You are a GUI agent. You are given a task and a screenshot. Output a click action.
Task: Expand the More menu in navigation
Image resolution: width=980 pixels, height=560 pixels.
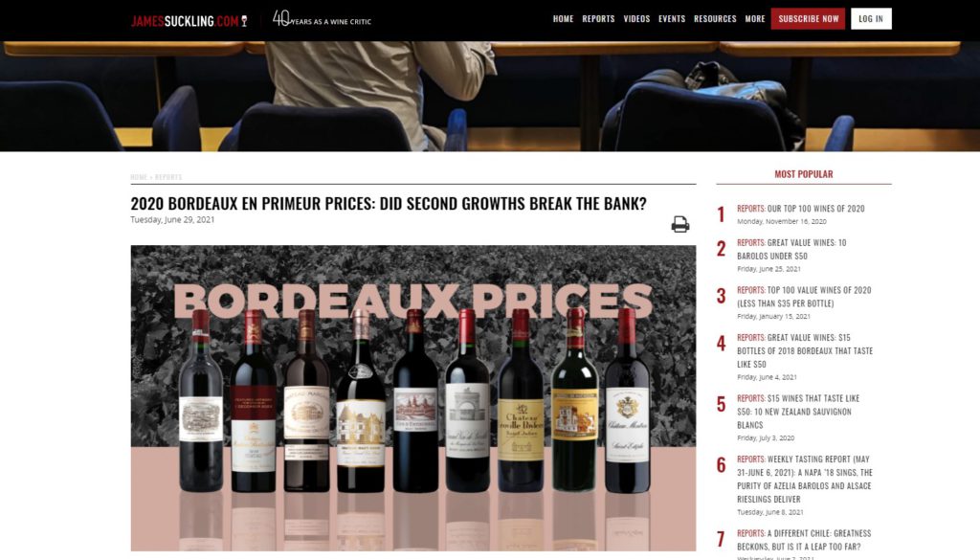point(755,19)
